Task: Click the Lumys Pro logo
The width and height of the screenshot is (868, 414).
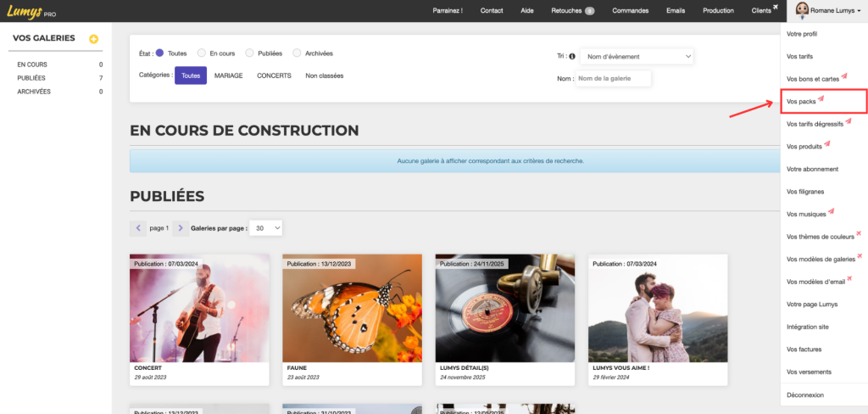Action: click(x=31, y=10)
